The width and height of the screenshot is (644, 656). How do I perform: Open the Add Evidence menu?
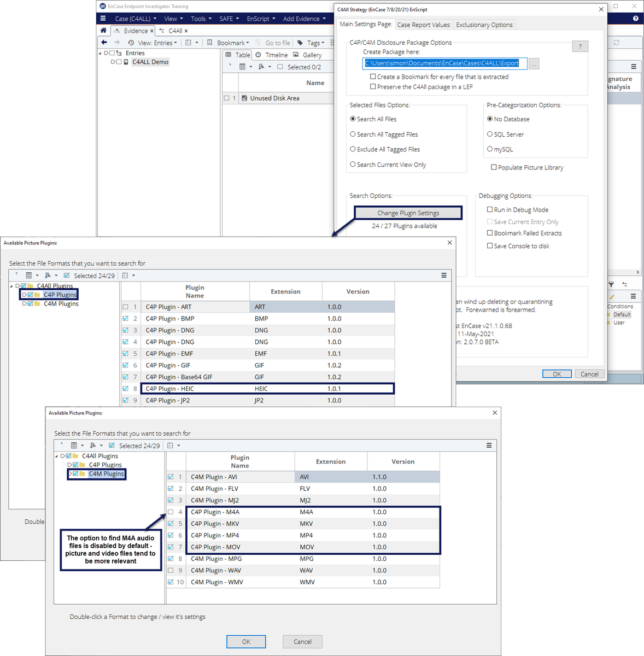point(305,19)
